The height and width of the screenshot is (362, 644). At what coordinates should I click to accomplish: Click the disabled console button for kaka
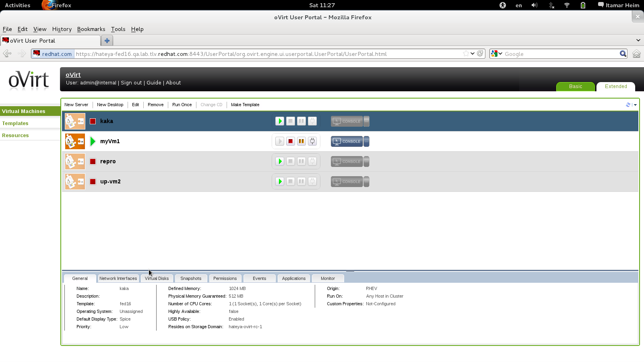(x=347, y=121)
